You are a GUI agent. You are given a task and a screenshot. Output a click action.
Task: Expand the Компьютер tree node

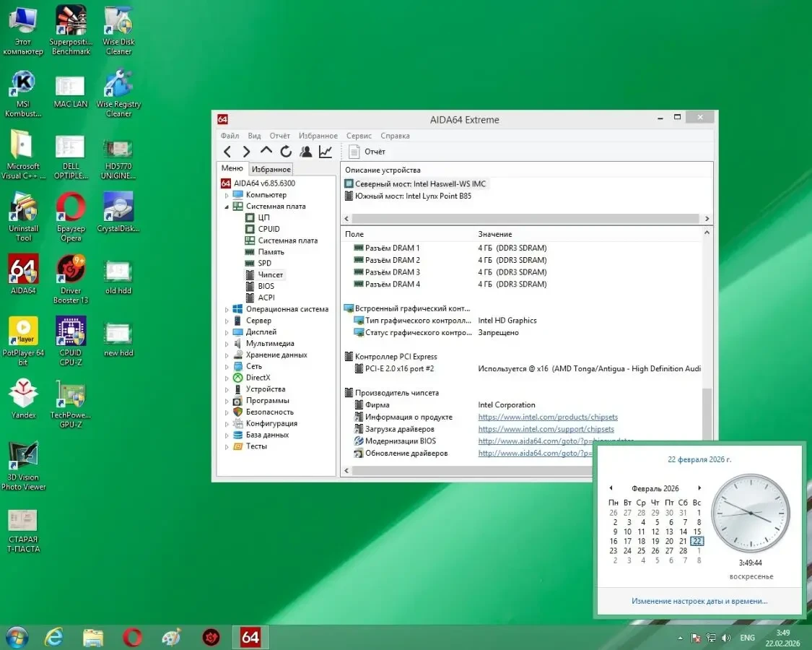pyautogui.click(x=227, y=196)
